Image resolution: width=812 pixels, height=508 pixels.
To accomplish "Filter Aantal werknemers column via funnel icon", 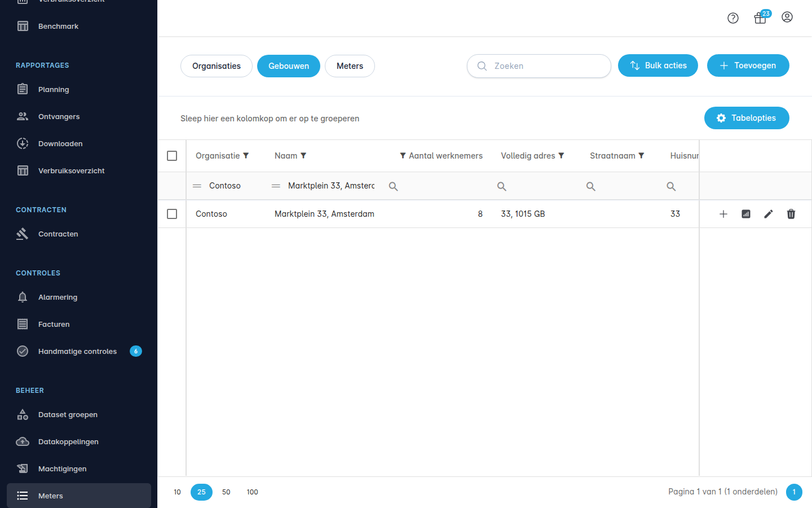I will (x=403, y=156).
